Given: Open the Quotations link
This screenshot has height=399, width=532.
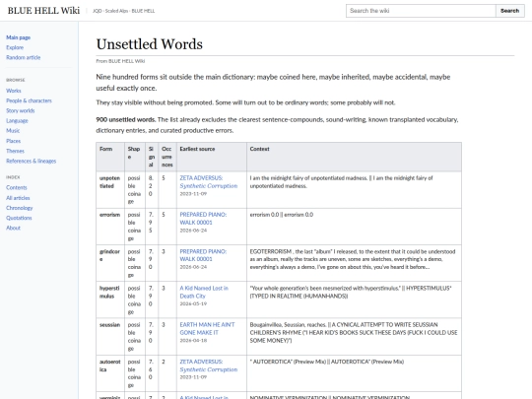Looking at the screenshot, I should [19, 218].
